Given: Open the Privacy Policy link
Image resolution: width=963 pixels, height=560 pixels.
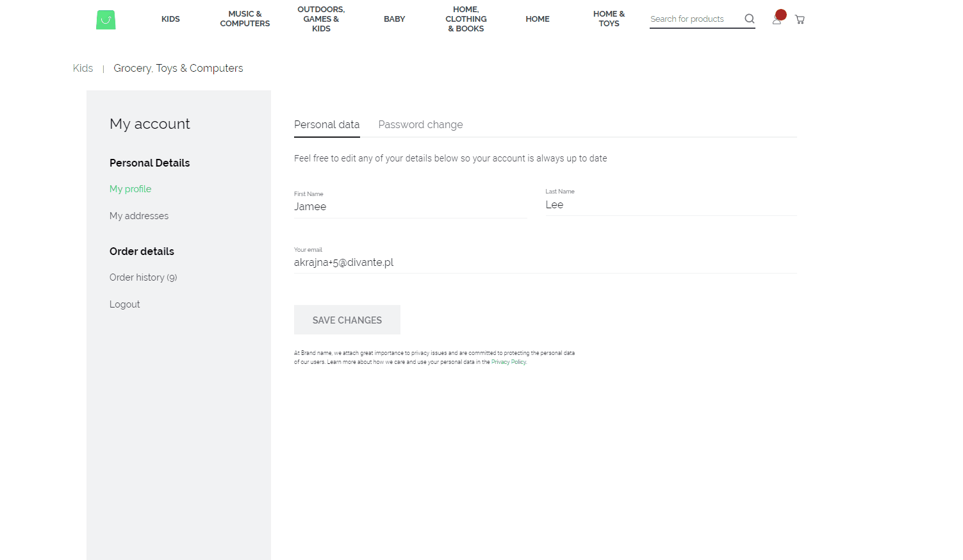Looking at the screenshot, I should coord(508,361).
